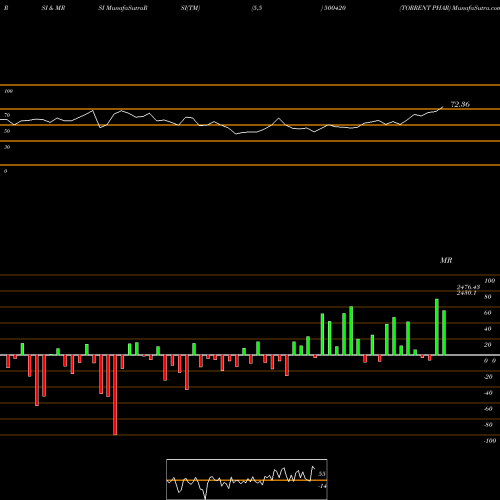This screenshot has height=500, width=500.
Task: Click the SI MunafaSutraR header label
Action: [x=123, y=8]
